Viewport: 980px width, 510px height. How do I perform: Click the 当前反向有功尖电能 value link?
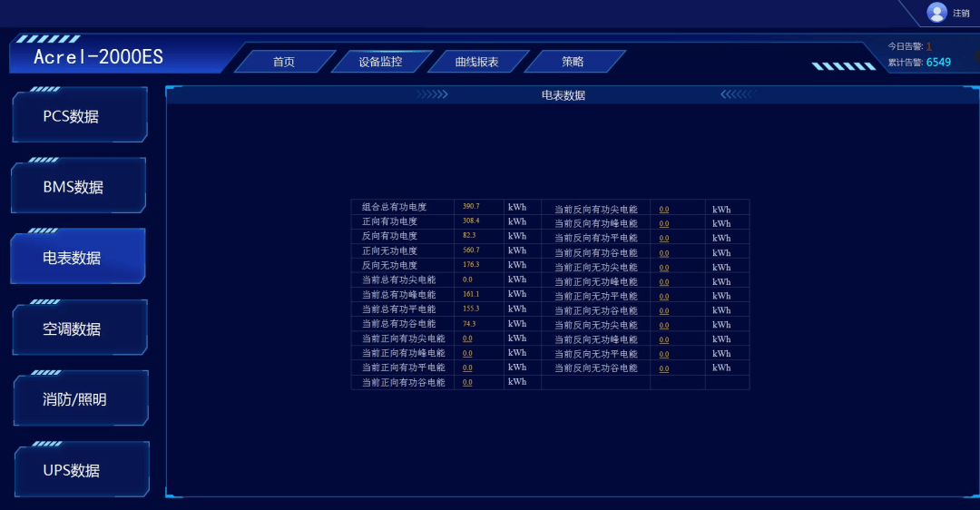[664, 209]
